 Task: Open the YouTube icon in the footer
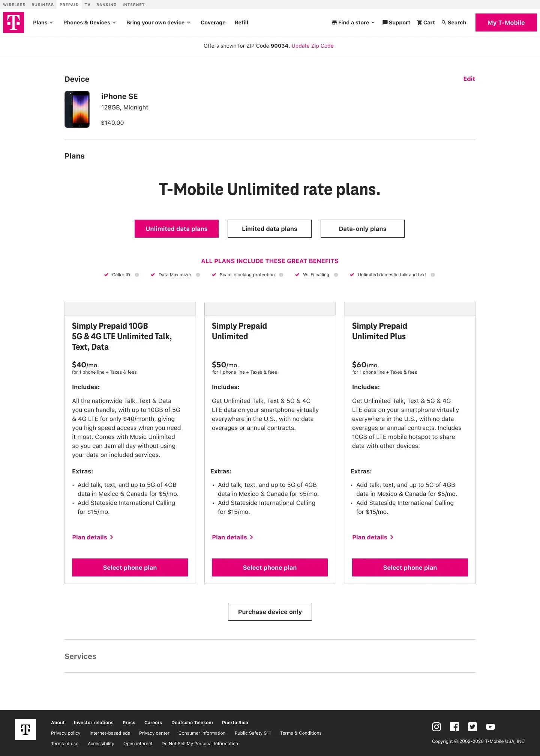[490, 727]
